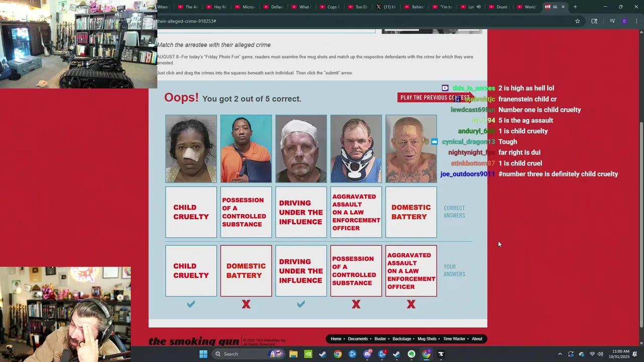This screenshot has height=362, width=644.
Task: Click the address bar URL
Action: point(186,21)
